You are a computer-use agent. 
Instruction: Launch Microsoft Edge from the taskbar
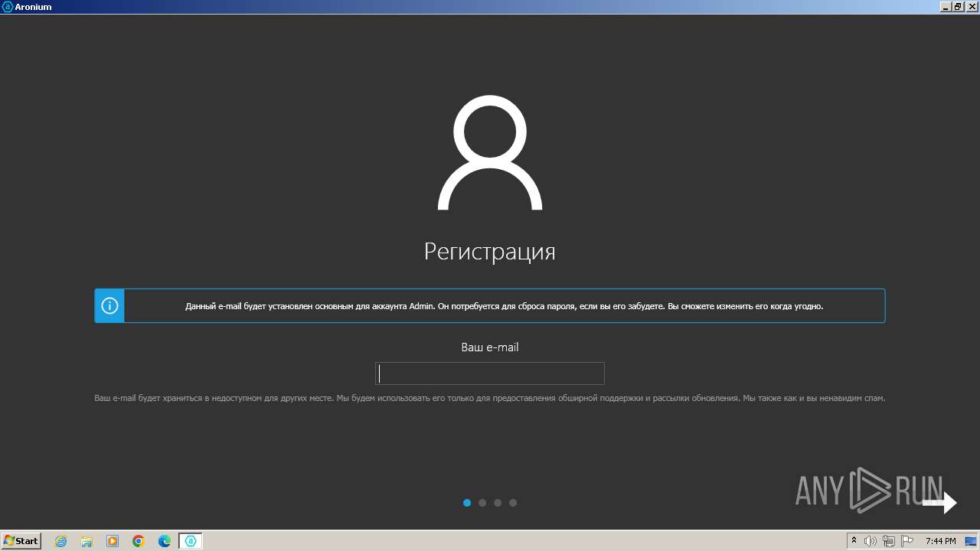[165, 541]
